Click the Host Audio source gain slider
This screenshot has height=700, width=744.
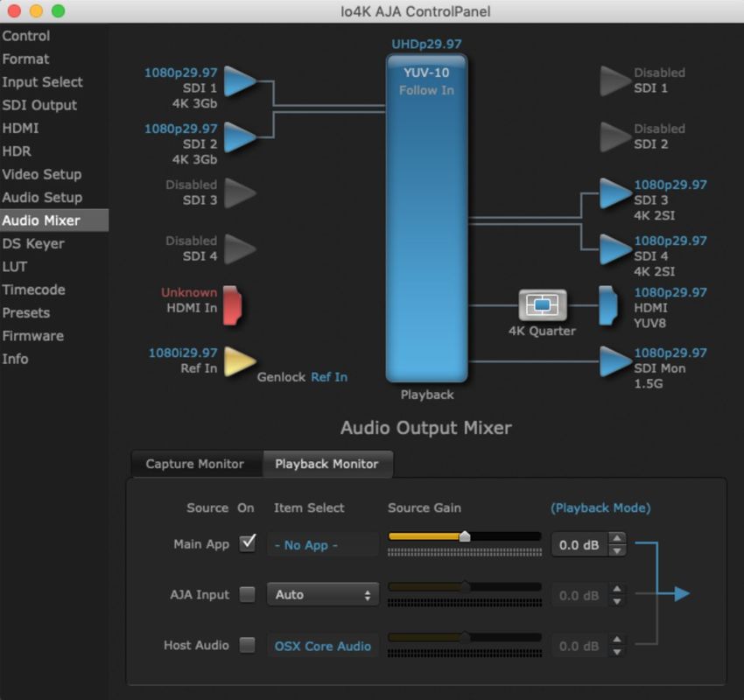(x=465, y=638)
